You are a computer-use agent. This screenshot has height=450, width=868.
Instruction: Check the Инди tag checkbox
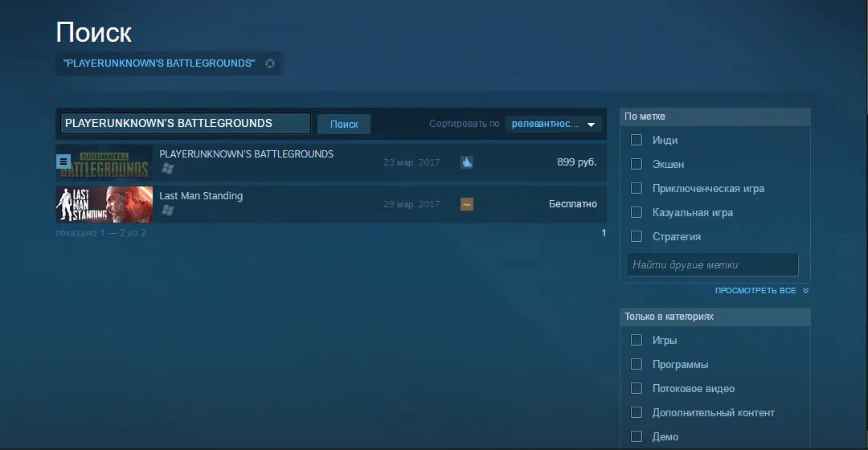(637, 140)
